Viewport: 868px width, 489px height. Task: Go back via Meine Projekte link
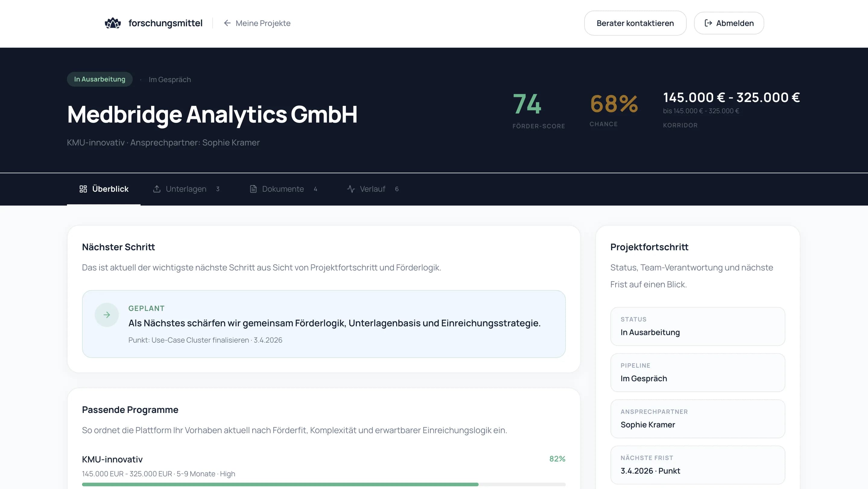pos(263,23)
